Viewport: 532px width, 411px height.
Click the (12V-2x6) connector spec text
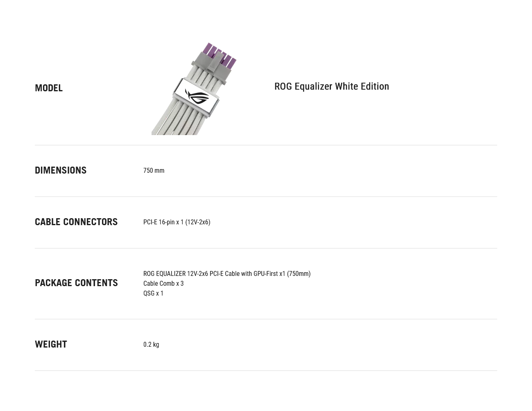pyautogui.click(x=198, y=222)
